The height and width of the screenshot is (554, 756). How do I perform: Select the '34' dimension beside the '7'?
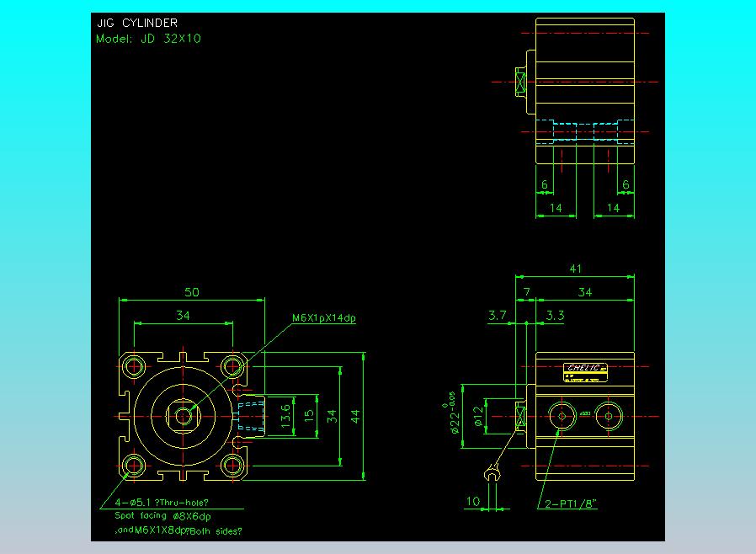[x=585, y=292]
